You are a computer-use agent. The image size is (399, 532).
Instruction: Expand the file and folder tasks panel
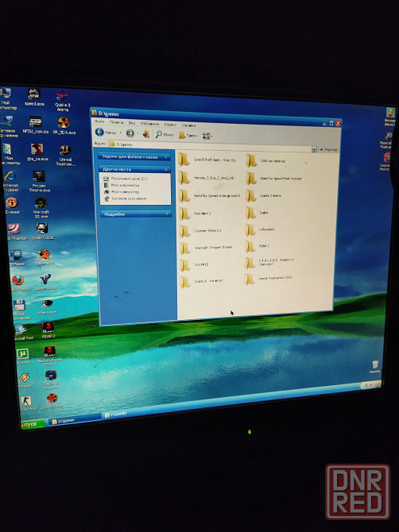(134, 156)
